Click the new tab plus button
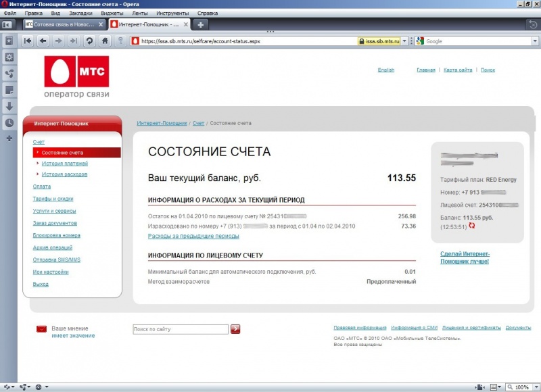This screenshot has width=541, height=392. point(201,24)
